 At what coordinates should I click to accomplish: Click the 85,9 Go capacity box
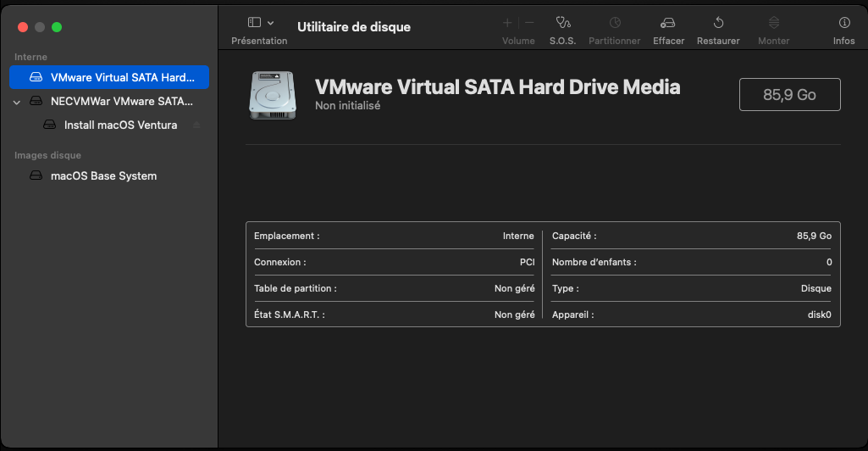coord(789,95)
